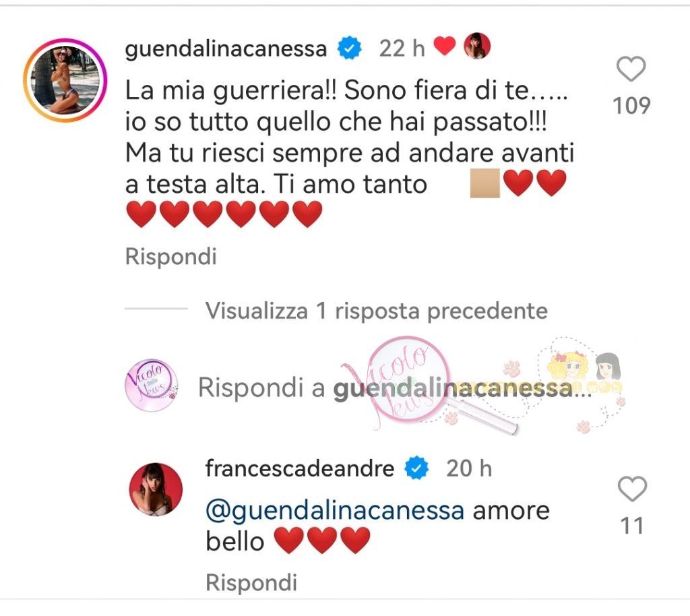Click the @guendalinacanessa mention in reply

click(335, 511)
